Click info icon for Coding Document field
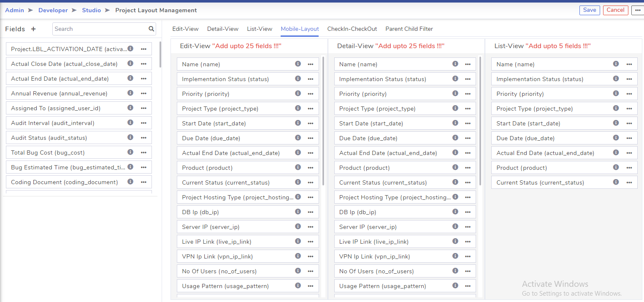 point(130,182)
